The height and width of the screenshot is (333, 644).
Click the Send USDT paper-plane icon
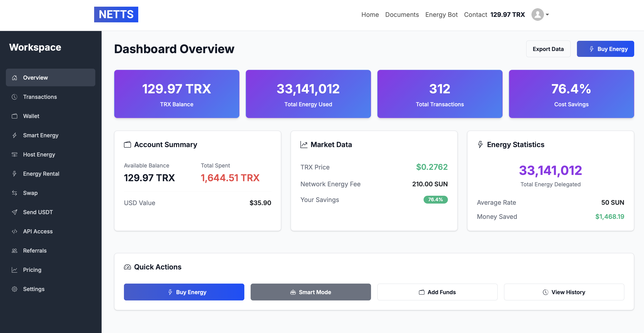[x=15, y=212]
